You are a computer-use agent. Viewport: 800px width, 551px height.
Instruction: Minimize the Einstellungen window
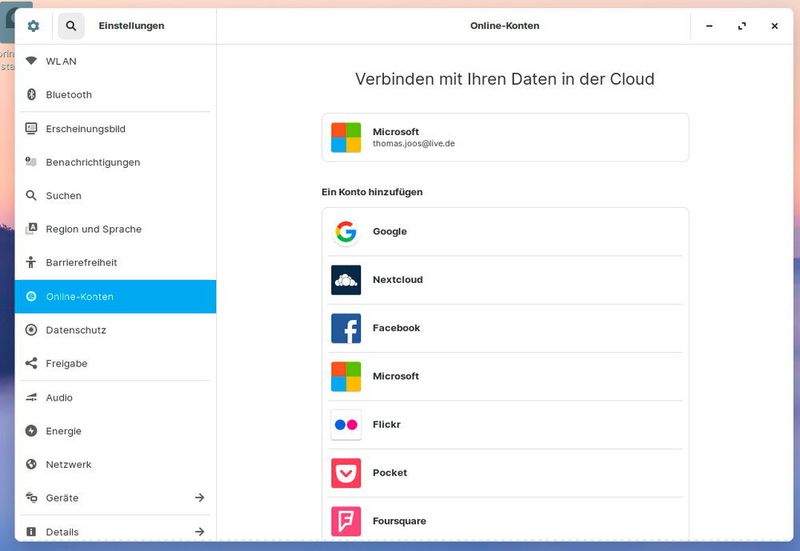[x=709, y=26]
